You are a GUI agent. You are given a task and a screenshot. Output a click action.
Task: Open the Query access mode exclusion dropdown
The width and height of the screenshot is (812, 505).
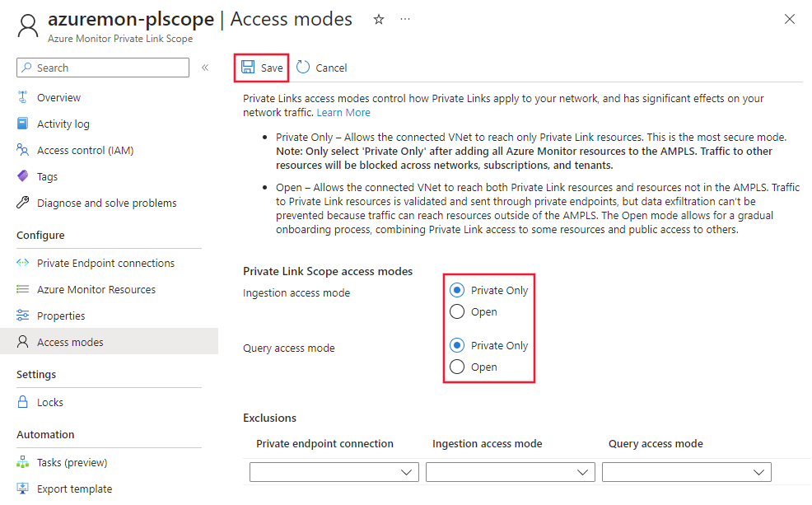(x=686, y=471)
